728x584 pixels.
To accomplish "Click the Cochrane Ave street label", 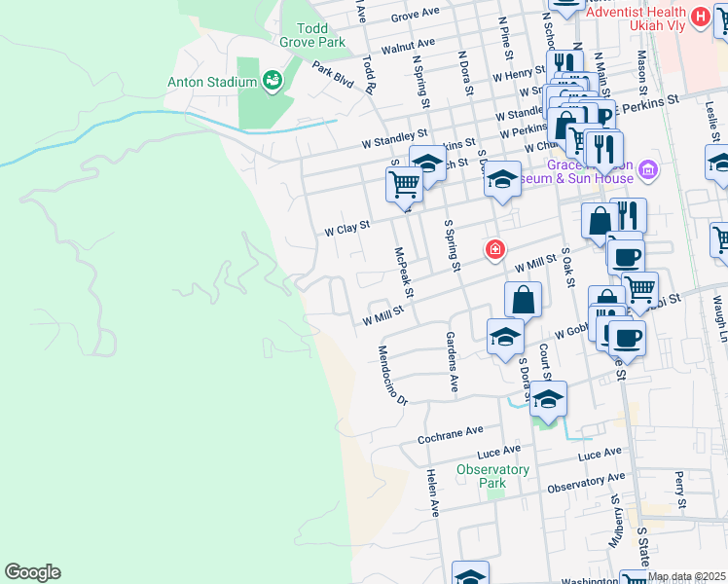I will click(x=451, y=435).
